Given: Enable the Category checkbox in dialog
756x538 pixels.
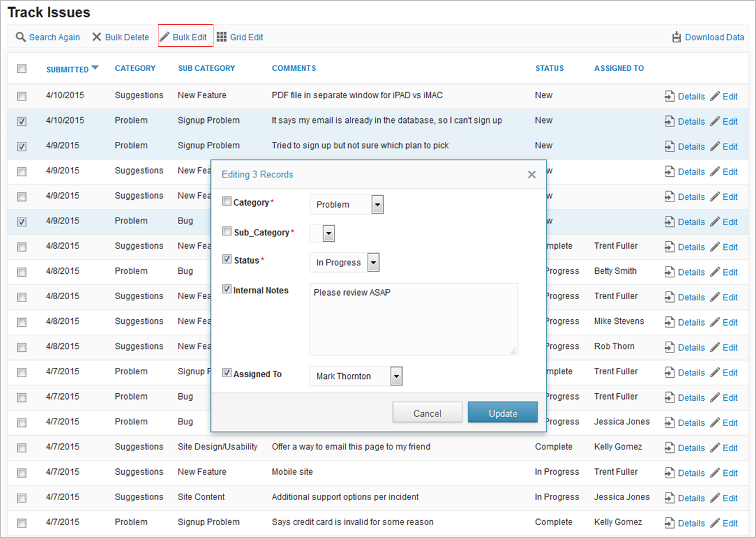Looking at the screenshot, I should pyautogui.click(x=227, y=202).
